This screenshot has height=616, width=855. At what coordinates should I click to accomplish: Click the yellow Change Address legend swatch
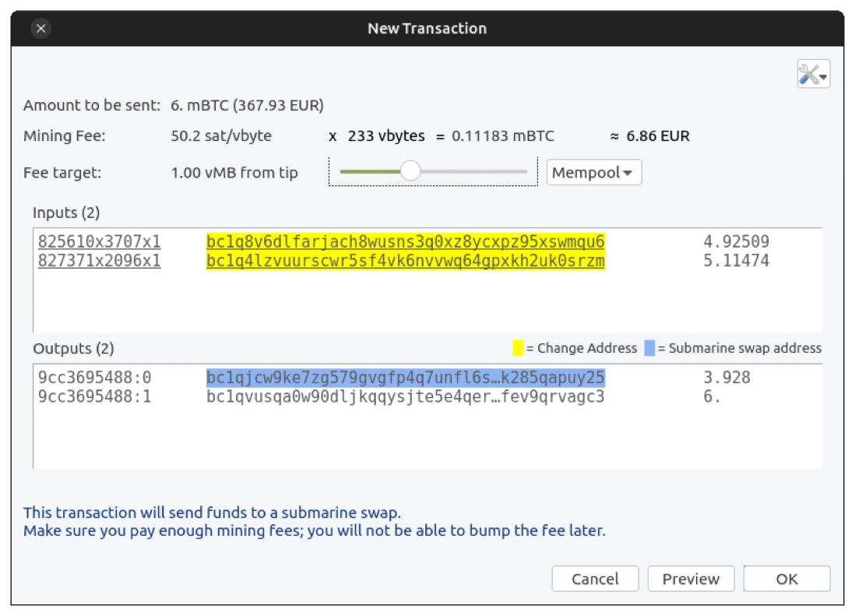517,348
